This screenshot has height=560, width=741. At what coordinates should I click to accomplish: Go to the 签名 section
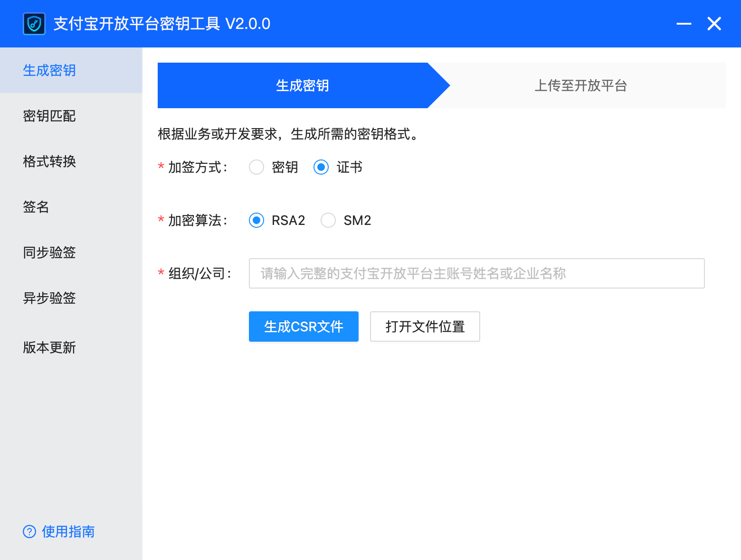tap(36, 207)
